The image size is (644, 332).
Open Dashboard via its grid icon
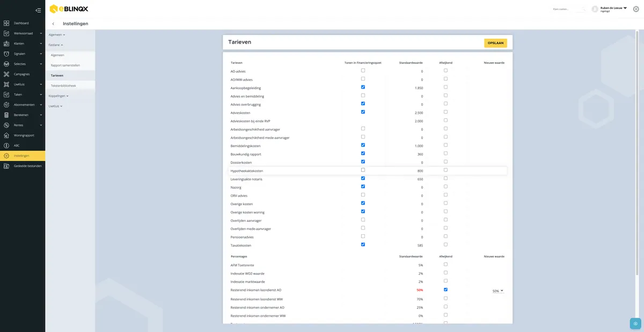[x=6, y=23]
